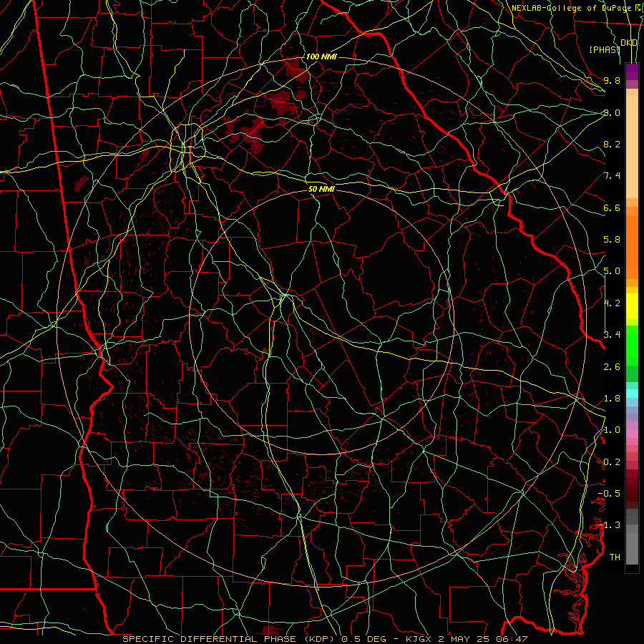Click the 2.6 value on the color scale
Image resolution: width=644 pixels, height=644 pixels.
click(612, 367)
